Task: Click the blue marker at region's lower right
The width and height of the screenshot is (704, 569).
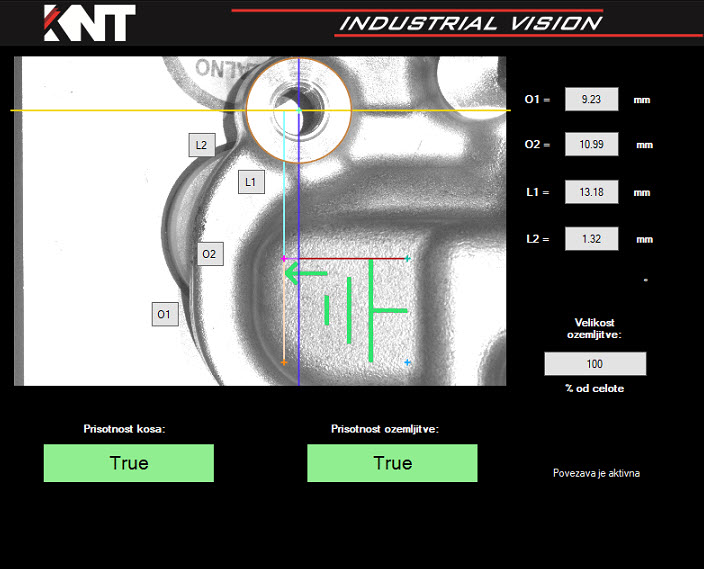Action: (408, 362)
